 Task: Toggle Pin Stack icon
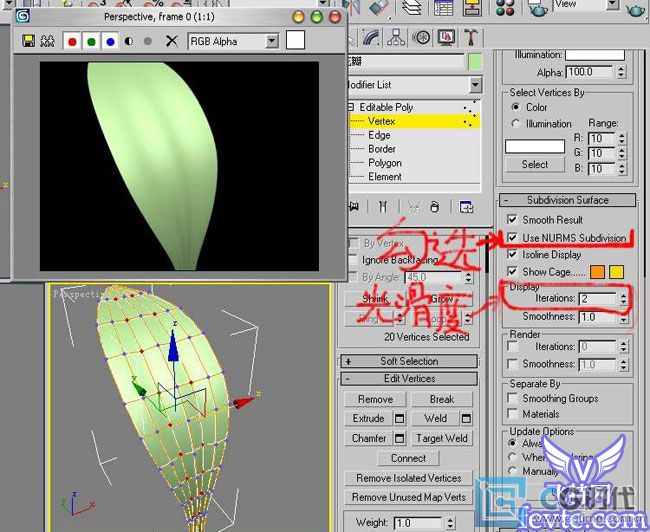tap(354, 206)
